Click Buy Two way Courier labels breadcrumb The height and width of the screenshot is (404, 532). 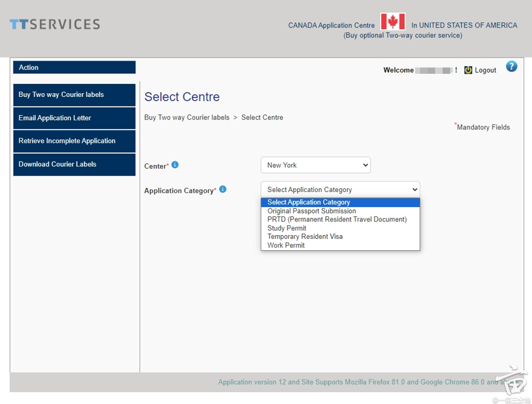coord(186,118)
